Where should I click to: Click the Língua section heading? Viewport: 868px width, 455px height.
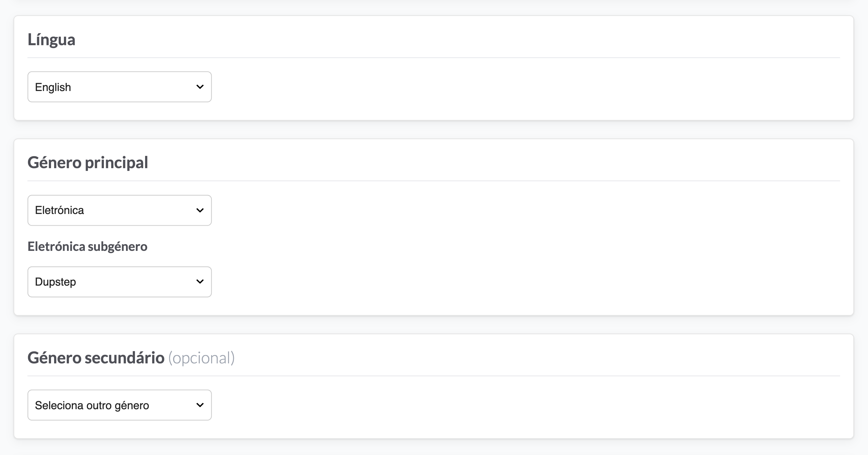[x=51, y=40]
